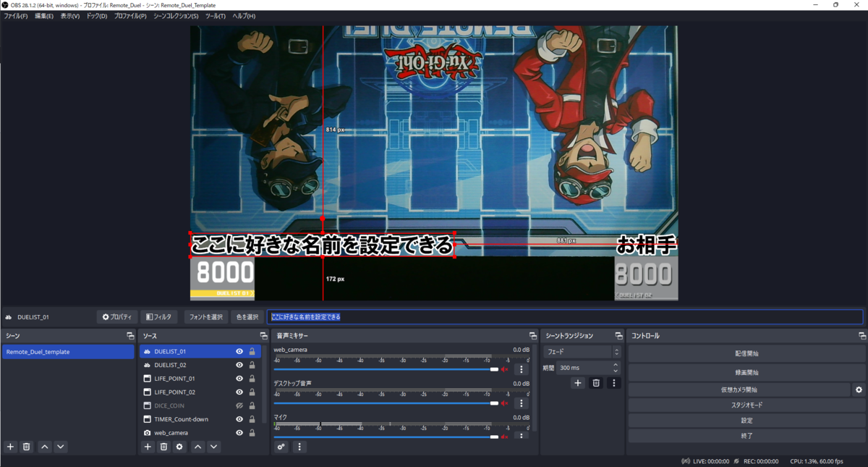The height and width of the screenshot is (467, 868).
Task: Open シーンコレクション(S) menu
Action: coord(176,16)
